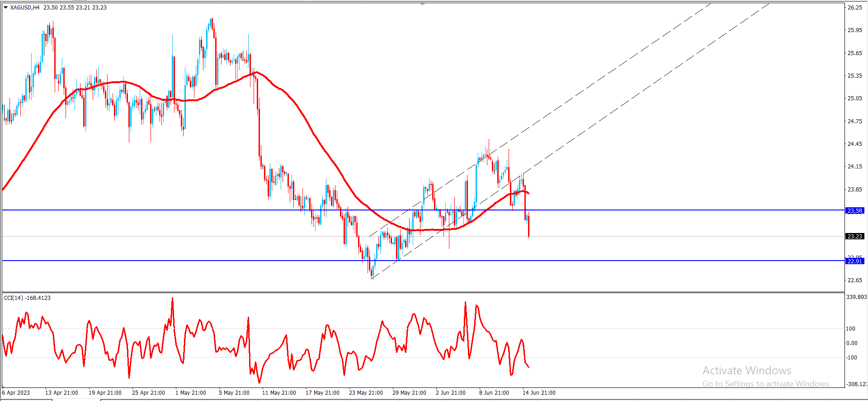Select the XAGUSD,H4 symbol title text

click(25, 7)
